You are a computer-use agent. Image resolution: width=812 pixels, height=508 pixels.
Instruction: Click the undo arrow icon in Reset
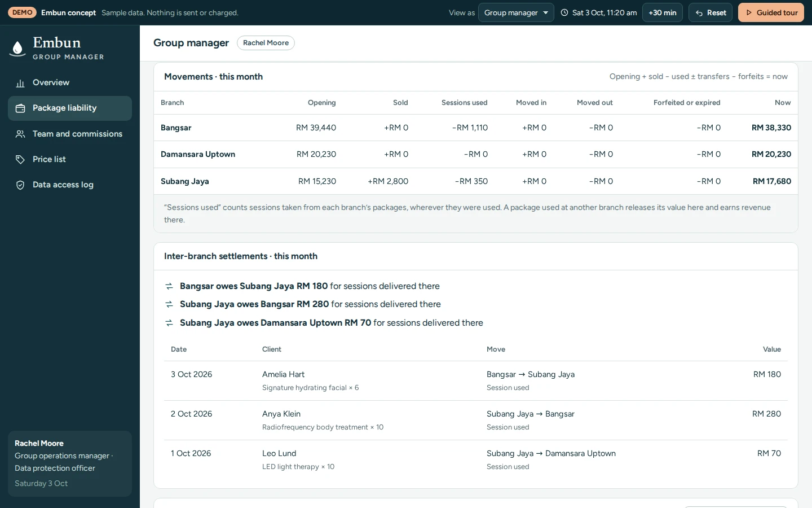(699, 13)
